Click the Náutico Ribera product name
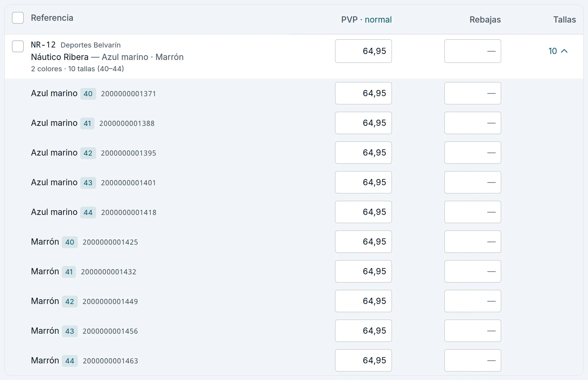Image resolution: width=588 pixels, height=380 pixels. (x=60, y=57)
